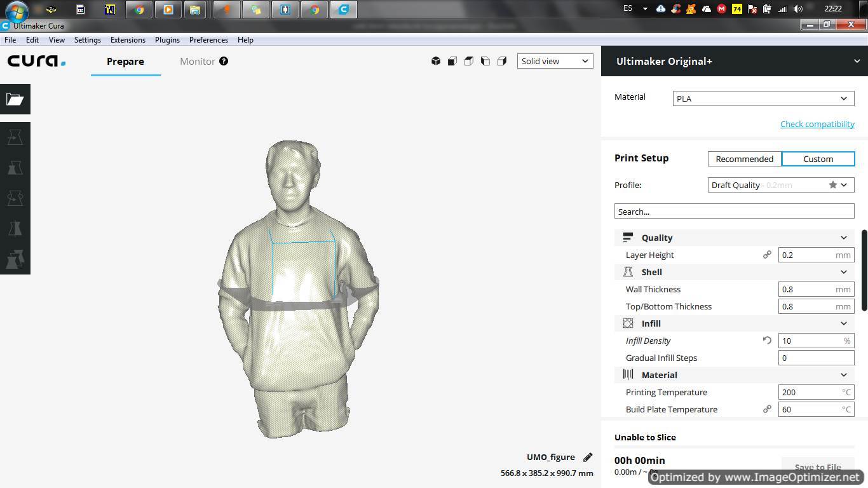Switch Print Setup to Custom mode
Image resolution: width=868 pixels, height=488 pixels.
click(818, 159)
